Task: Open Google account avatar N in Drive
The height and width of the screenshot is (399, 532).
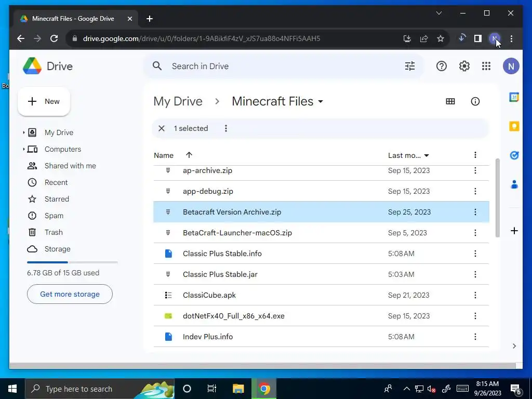Action: tap(511, 66)
